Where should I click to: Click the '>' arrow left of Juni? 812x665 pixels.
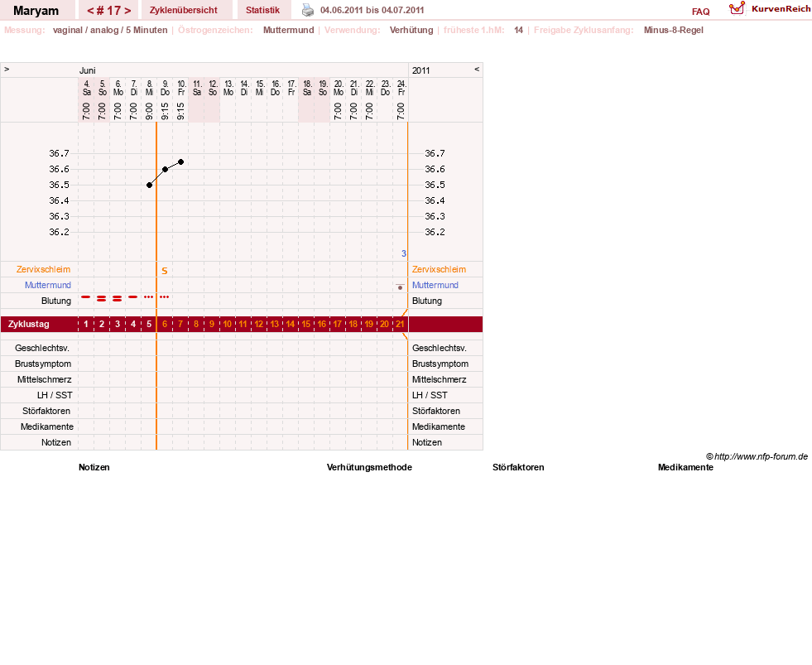(7, 69)
